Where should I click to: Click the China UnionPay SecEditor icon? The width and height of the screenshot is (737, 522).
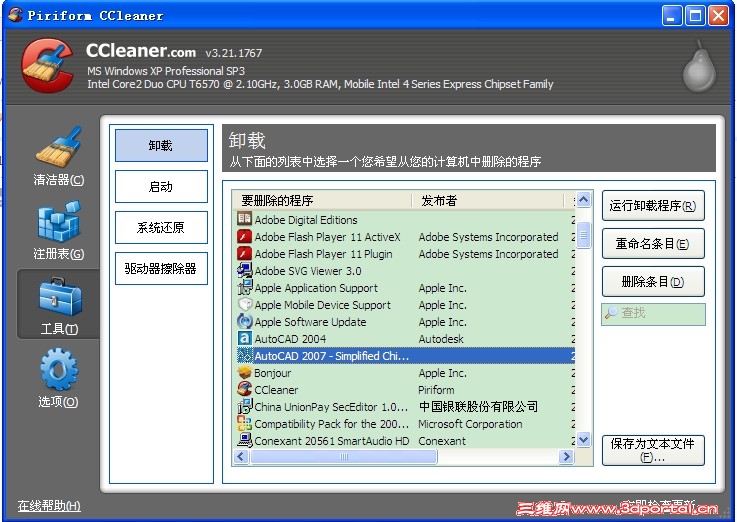pos(244,406)
